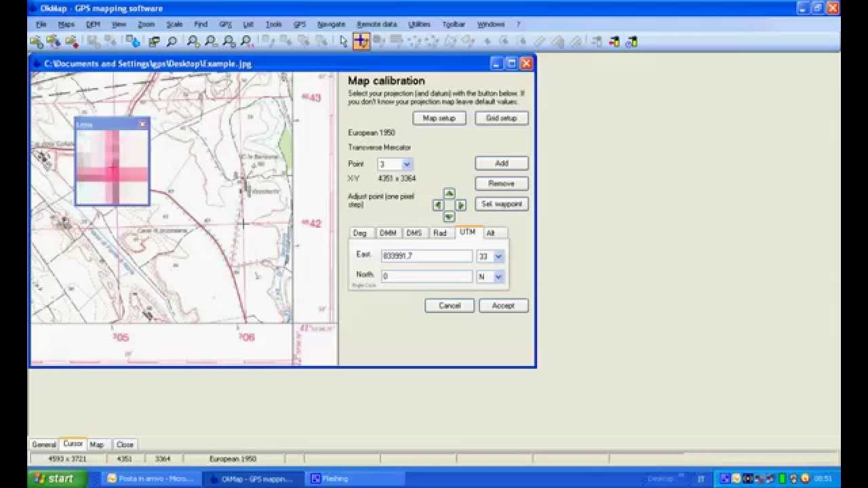Click the cascading windows toolbar icon

[155, 42]
